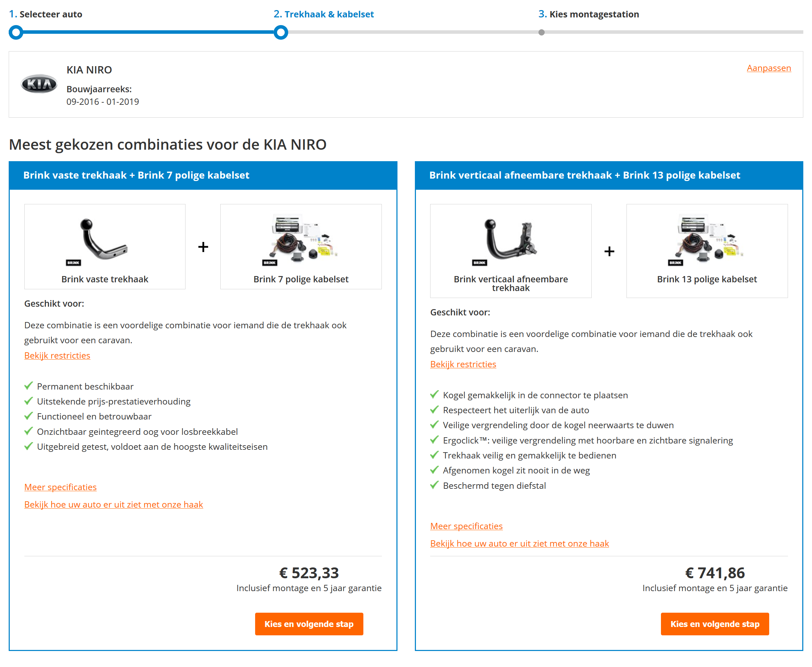The image size is (812, 667).
Task: Open Meer specificaties for the afneembare trekhaak
Action: (x=466, y=526)
